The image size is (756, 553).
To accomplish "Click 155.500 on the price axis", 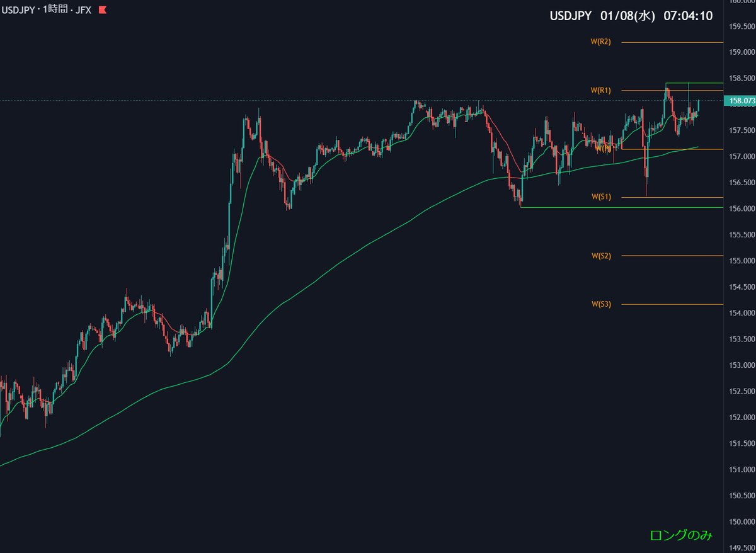I will (742, 235).
